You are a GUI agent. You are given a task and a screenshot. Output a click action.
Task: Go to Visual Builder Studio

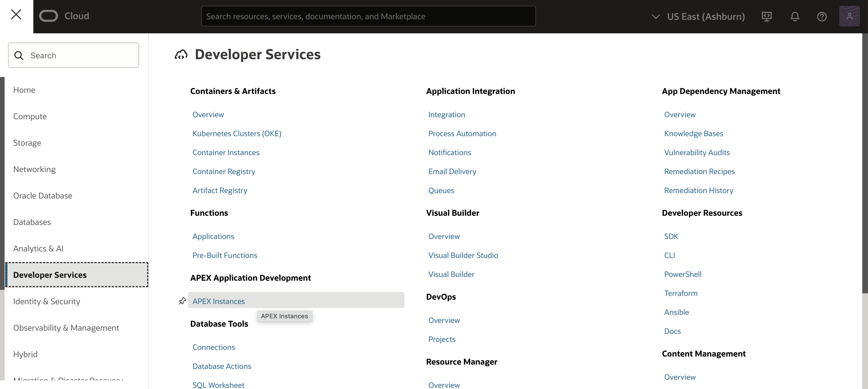pos(463,255)
